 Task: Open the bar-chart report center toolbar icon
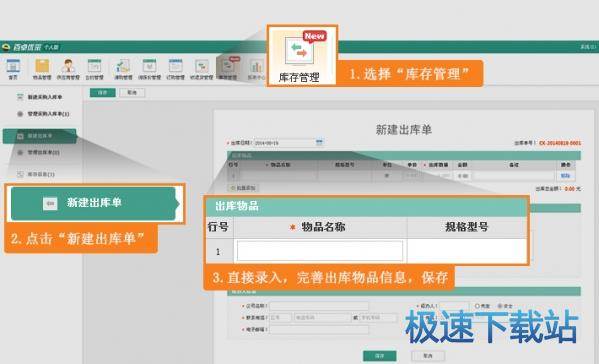(256, 69)
